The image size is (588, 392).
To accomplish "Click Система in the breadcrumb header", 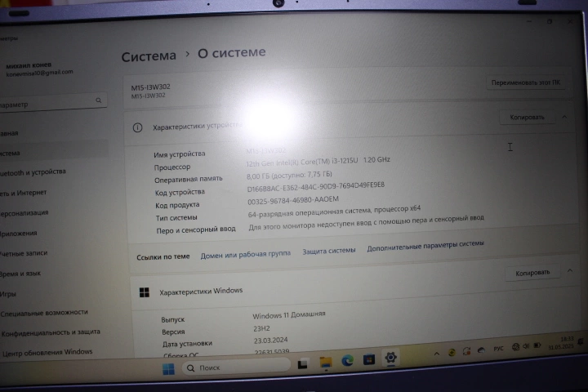I will (x=149, y=56).
